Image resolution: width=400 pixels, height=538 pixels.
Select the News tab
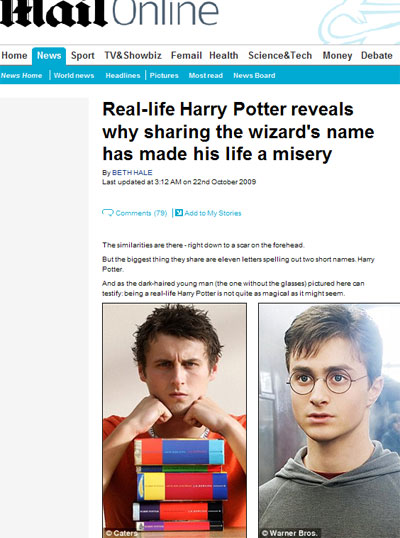(x=49, y=56)
